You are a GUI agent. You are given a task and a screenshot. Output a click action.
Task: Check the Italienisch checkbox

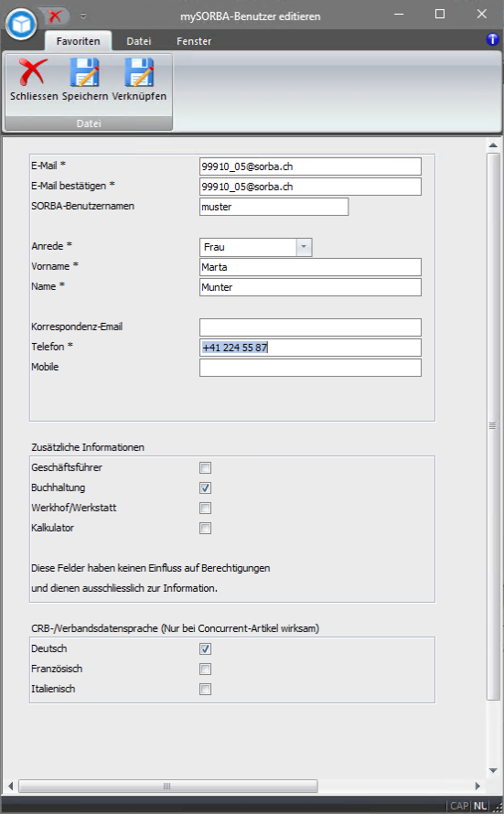pyautogui.click(x=206, y=690)
